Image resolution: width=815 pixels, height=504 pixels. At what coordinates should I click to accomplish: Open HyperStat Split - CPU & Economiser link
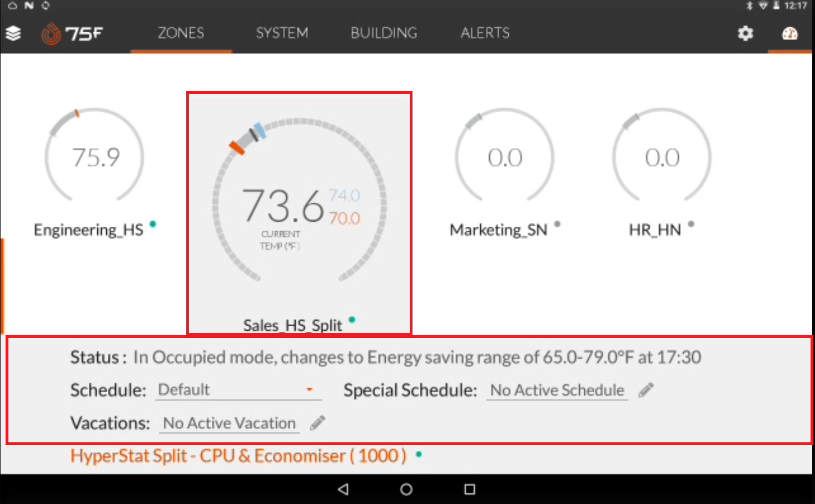click(x=238, y=456)
